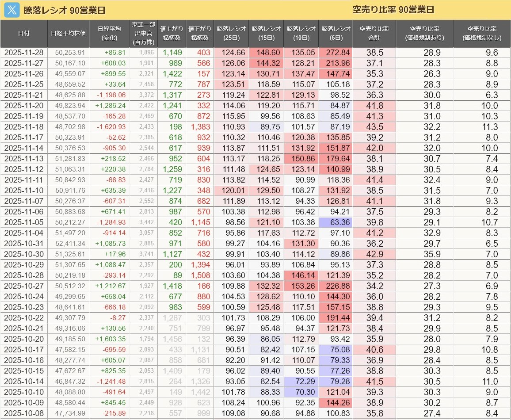Click the 52,411.34 Nikkei price cell
Image resolution: width=511 pixels, height=420 pixels.
(68, 244)
